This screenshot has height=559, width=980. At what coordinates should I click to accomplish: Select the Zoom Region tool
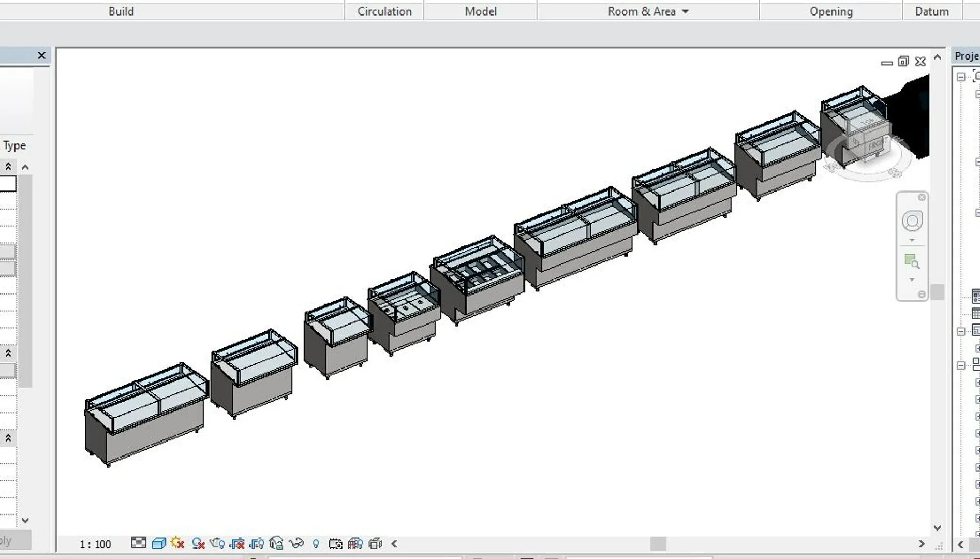pyautogui.click(x=912, y=261)
